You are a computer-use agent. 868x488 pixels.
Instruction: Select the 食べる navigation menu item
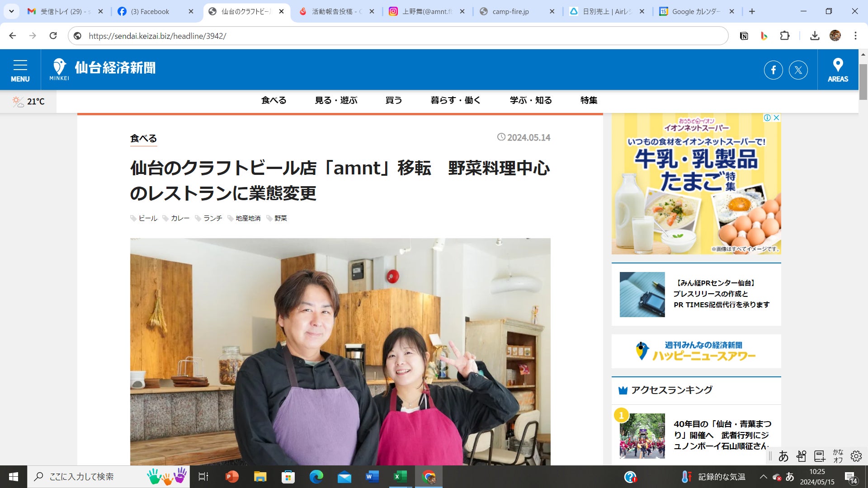pos(274,100)
